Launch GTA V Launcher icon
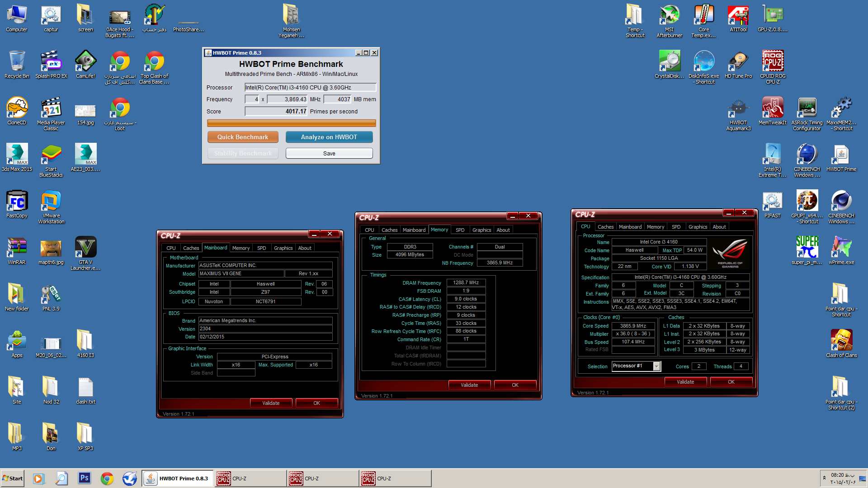This screenshot has width=868, height=488. pos(85,253)
